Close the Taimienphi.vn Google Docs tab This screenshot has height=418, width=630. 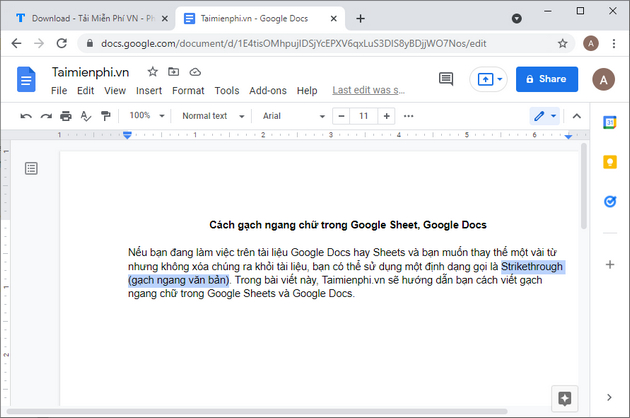(333, 18)
